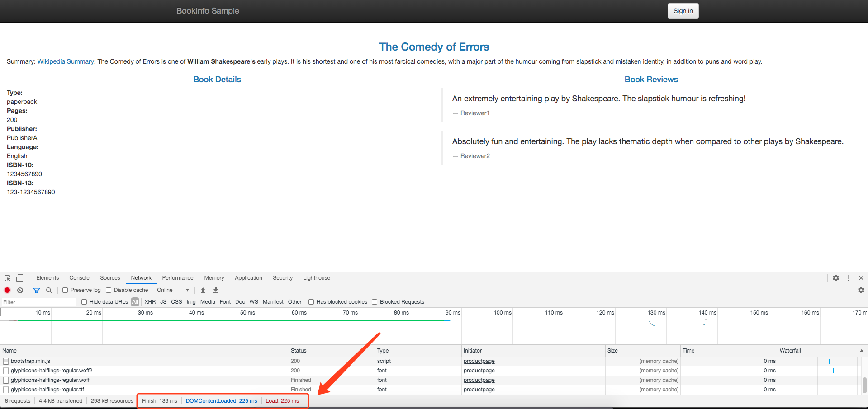Image resolution: width=868 pixels, height=409 pixels.
Task: Open the Wikipedia Summary link
Action: (66, 61)
